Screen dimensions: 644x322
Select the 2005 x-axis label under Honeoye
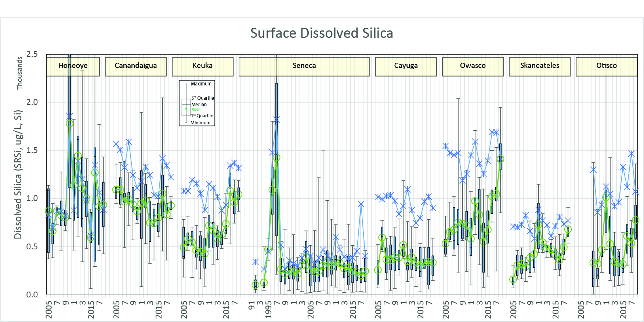click(49, 310)
